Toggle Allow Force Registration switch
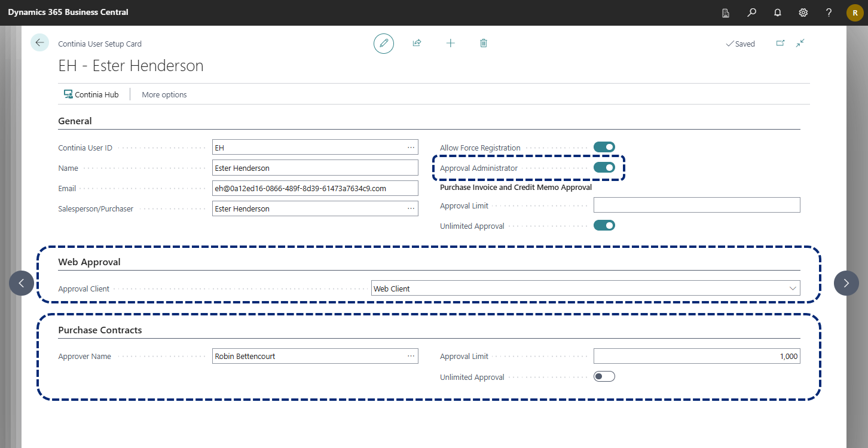 click(604, 147)
